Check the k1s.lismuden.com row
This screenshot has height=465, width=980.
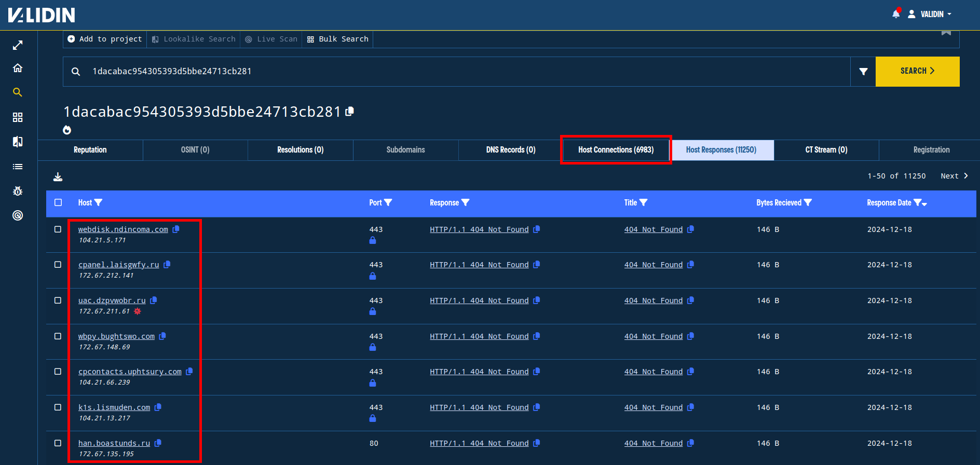coord(58,407)
